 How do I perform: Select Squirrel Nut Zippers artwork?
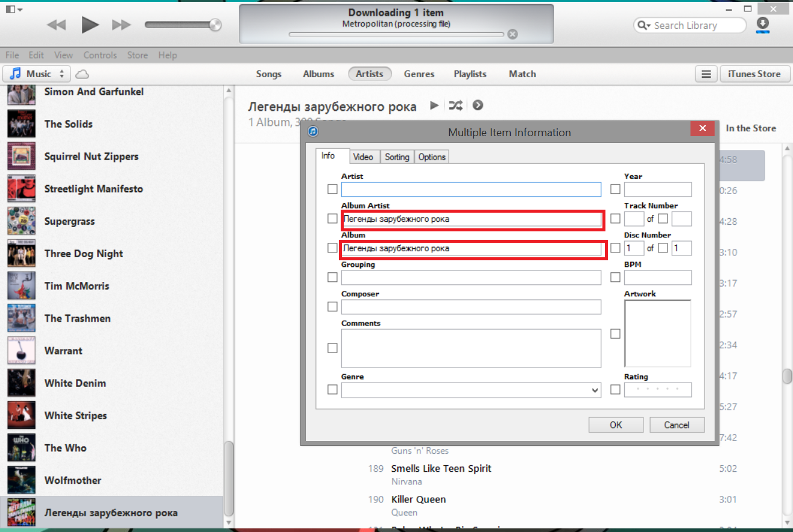21,156
